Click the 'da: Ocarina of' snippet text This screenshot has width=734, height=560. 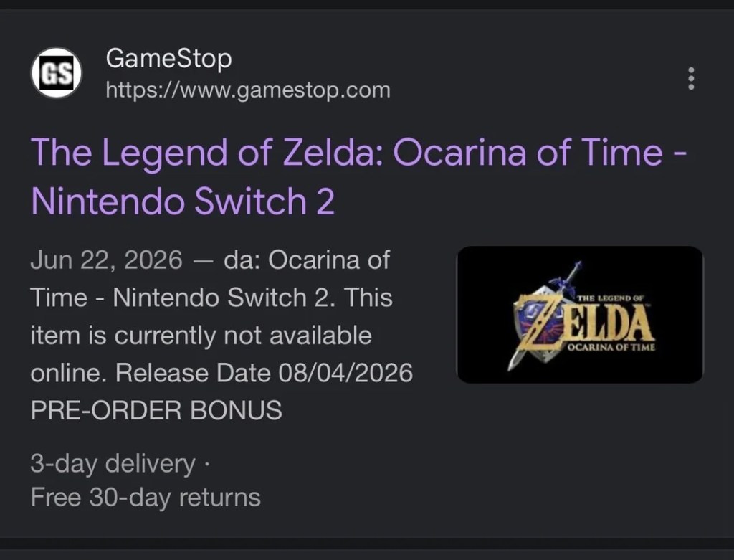tap(307, 260)
